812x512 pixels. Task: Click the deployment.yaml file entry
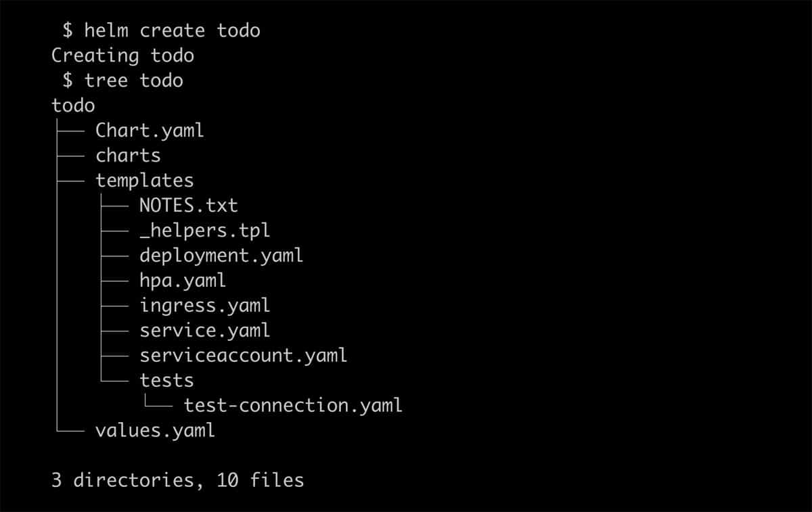pyautogui.click(x=221, y=256)
